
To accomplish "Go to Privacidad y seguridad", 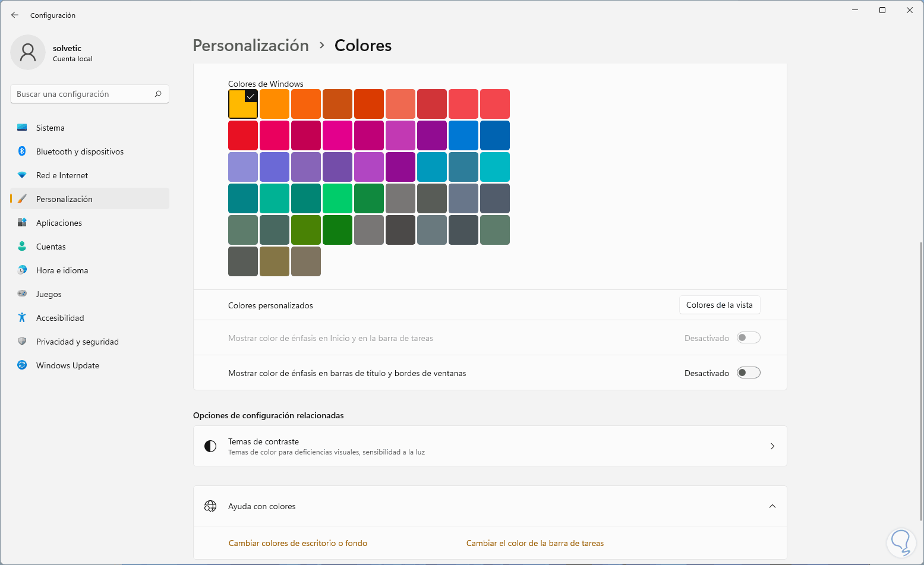I will pyautogui.click(x=77, y=342).
